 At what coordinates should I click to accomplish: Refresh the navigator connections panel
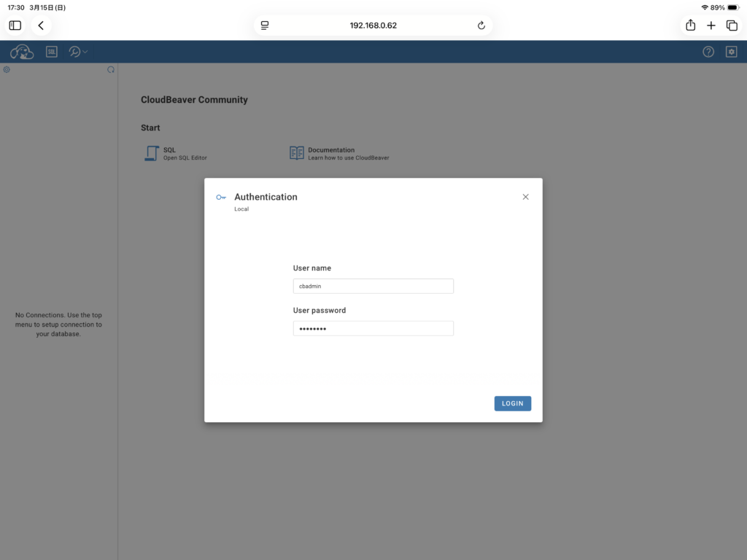pyautogui.click(x=111, y=70)
